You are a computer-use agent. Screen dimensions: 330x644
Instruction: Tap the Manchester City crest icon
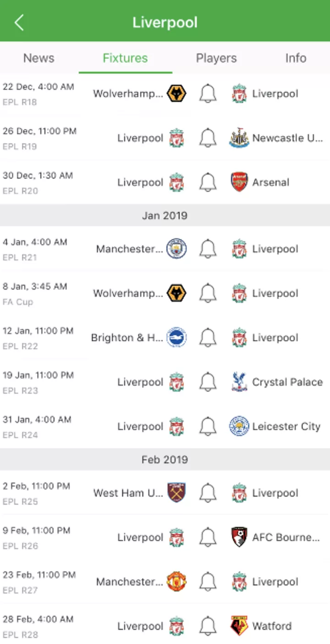[x=176, y=249]
